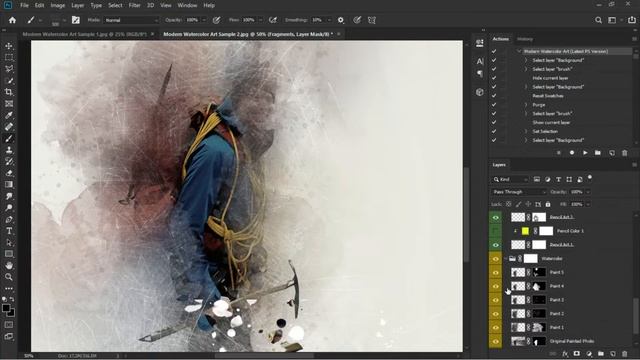The height and width of the screenshot is (360, 640).
Task: Switch to the History tab
Action: [x=525, y=39]
